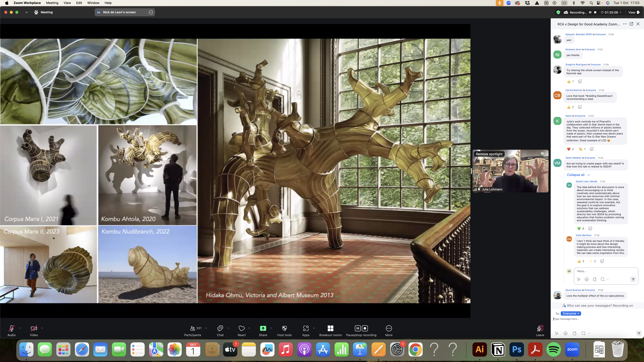The width and height of the screenshot is (644, 362).
Task: Open the Edit menu
Action: 79,3
